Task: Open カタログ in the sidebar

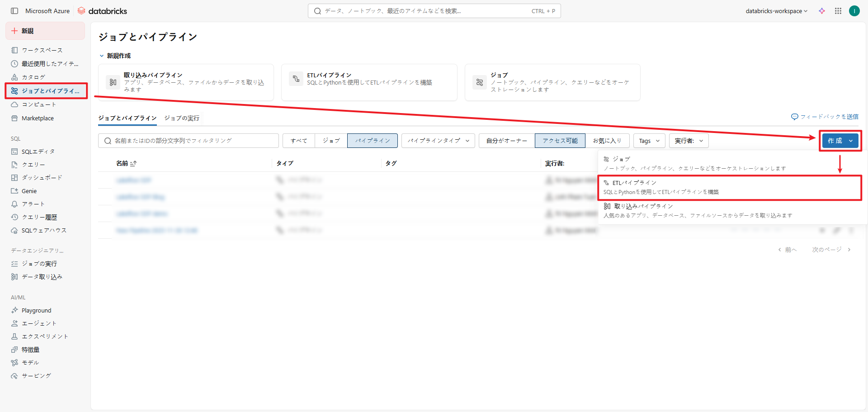Action: [x=33, y=77]
